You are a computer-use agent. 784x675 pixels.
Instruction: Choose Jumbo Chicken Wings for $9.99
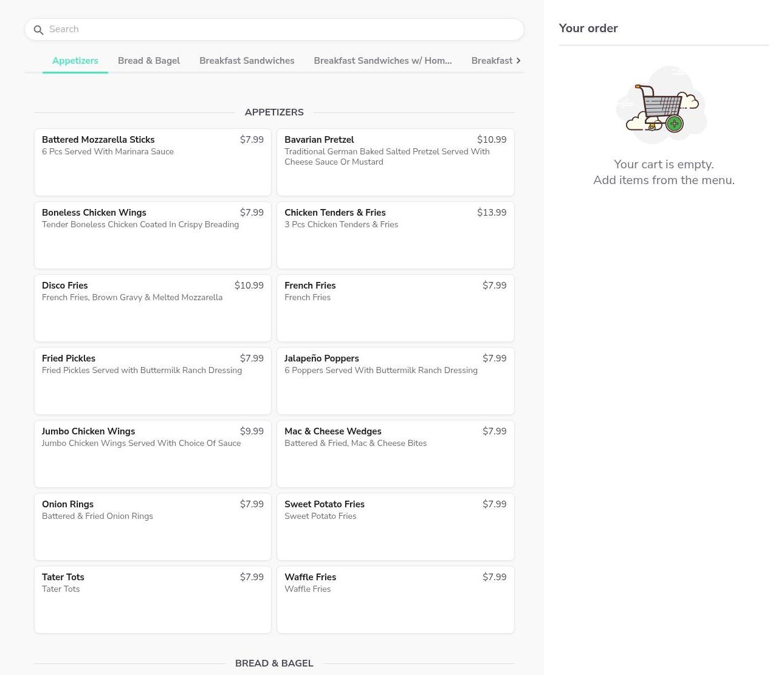tap(153, 453)
